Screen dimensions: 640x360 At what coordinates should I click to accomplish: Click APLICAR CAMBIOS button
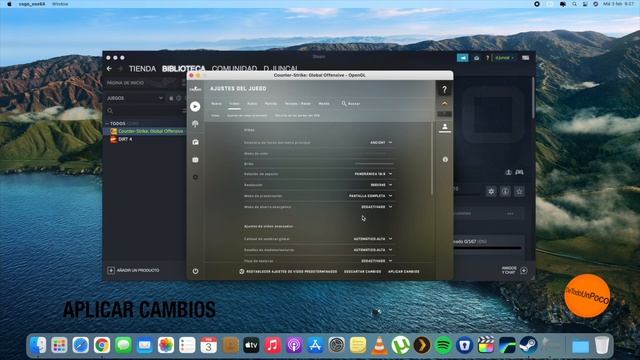(404, 271)
